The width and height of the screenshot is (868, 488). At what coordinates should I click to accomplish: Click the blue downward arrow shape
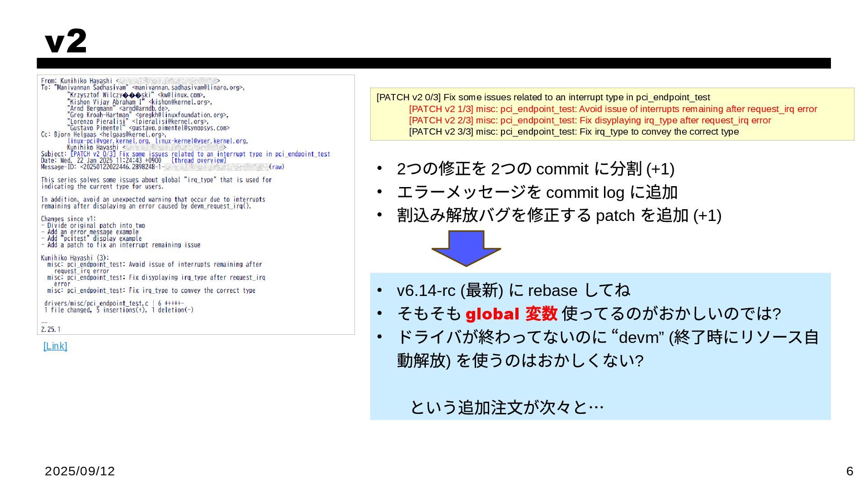click(x=466, y=247)
